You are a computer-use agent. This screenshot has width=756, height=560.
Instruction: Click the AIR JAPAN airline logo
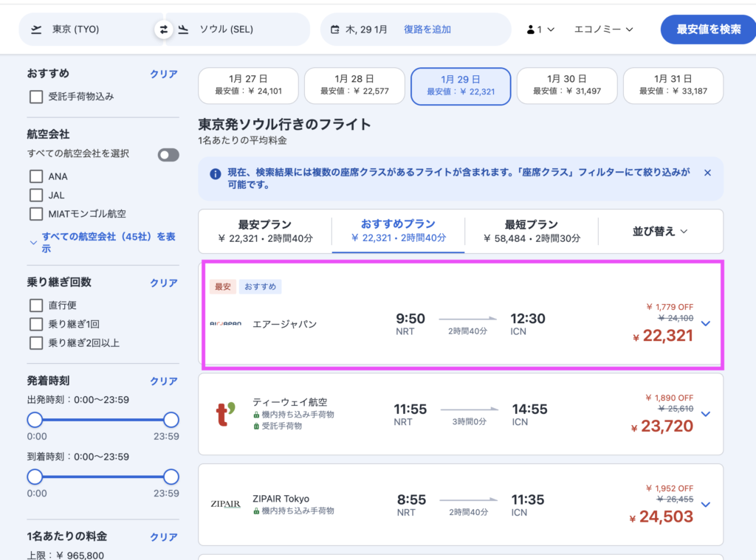(x=227, y=322)
